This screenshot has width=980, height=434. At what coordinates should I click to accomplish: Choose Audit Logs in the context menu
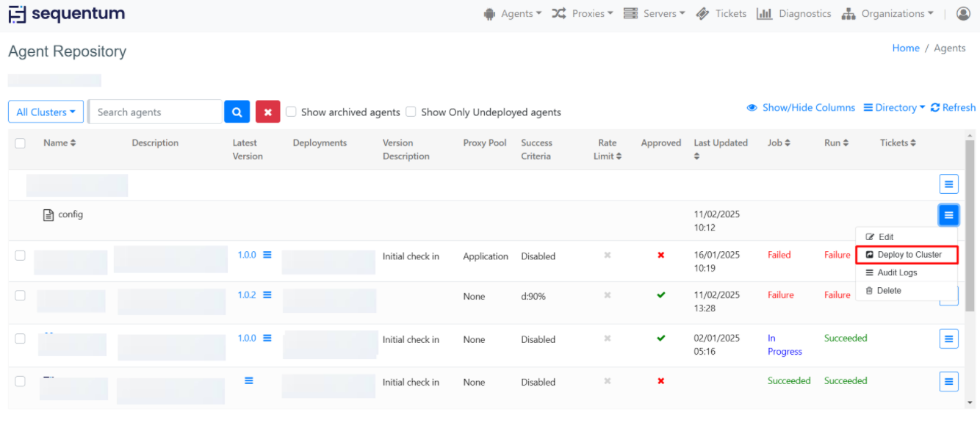tap(896, 272)
